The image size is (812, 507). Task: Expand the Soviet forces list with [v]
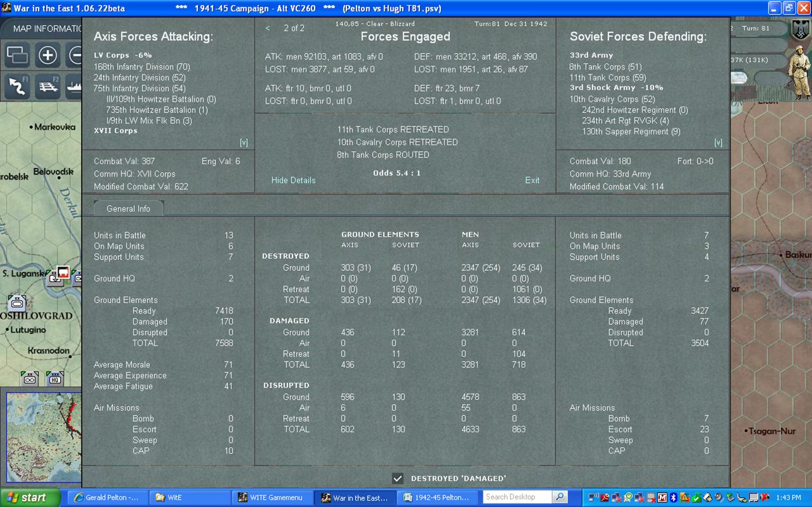pyautogui.click(x=718, y=142)
